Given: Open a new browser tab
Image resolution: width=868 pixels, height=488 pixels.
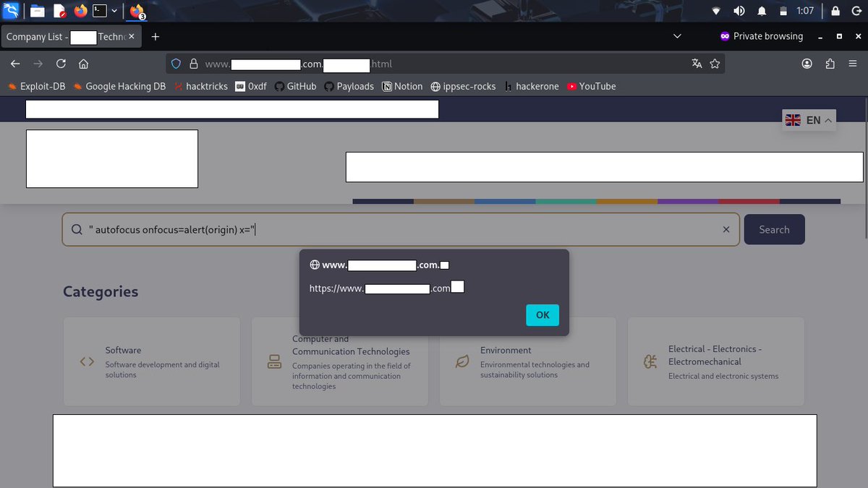Looking at the screenshot, I should click(x=155, y=36).
